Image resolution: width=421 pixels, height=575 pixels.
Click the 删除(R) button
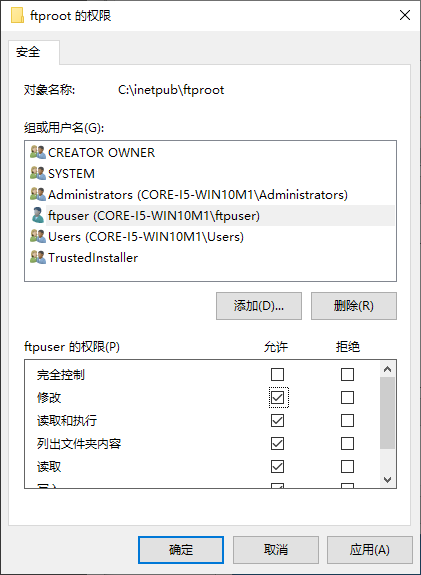coord(354,306)
